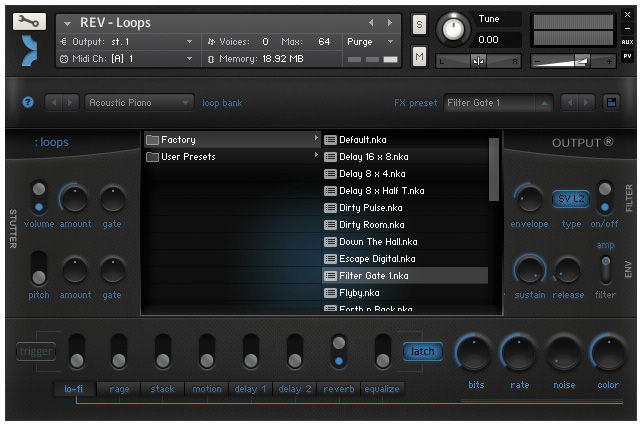Select the rage effect tab

119,389
